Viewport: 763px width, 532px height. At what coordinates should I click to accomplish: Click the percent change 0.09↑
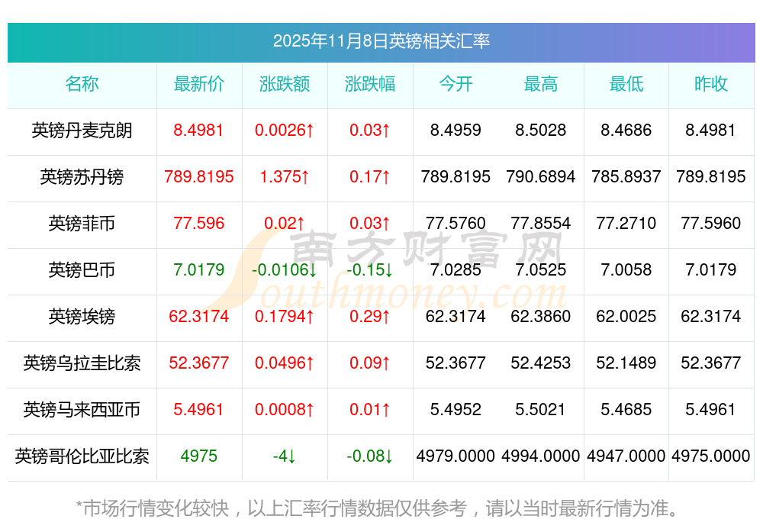click(370, 363)
